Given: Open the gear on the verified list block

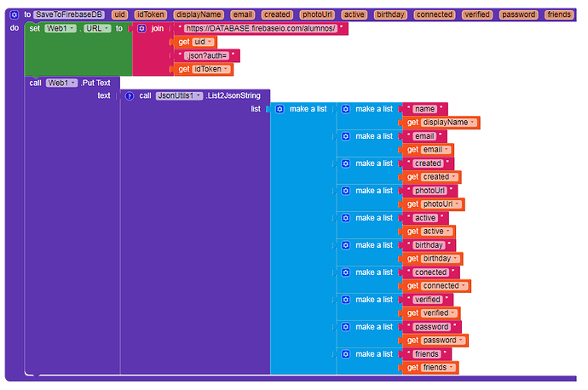Looking at the screenshot, I should coord(346,300).
